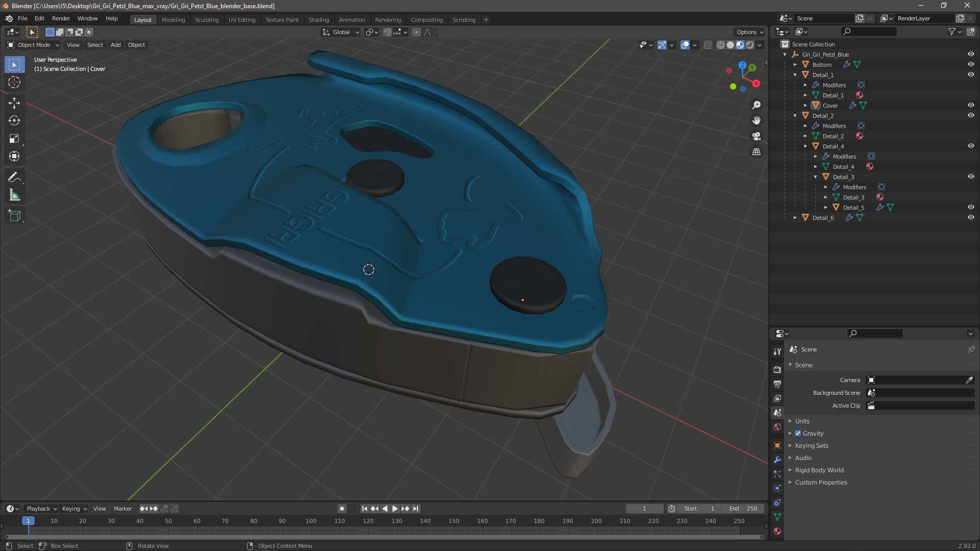Open the timeline Playback menu
The width and height of the screenshot is (980, 551).
(x=41, y=509)
